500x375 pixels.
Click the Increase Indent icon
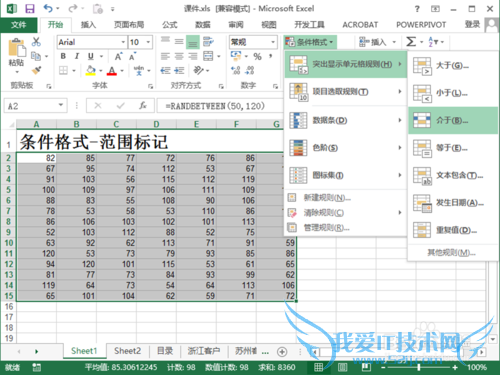click(x=179, y=70)
